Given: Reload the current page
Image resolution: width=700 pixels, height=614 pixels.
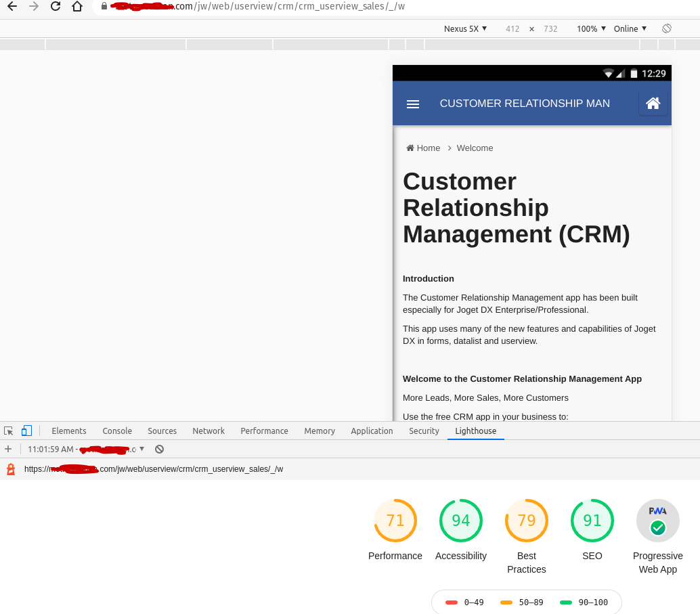Looking at the screenshot, I should [56, 6].
